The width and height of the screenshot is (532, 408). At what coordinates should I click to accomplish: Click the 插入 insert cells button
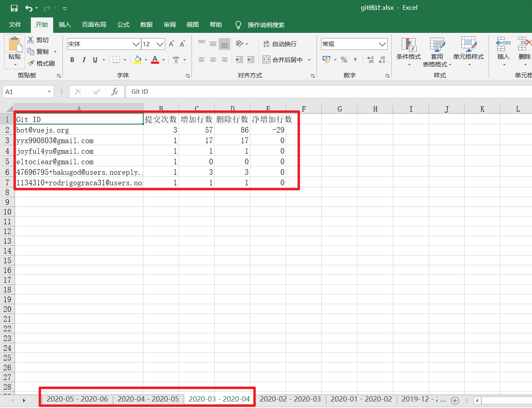[503, 52]
